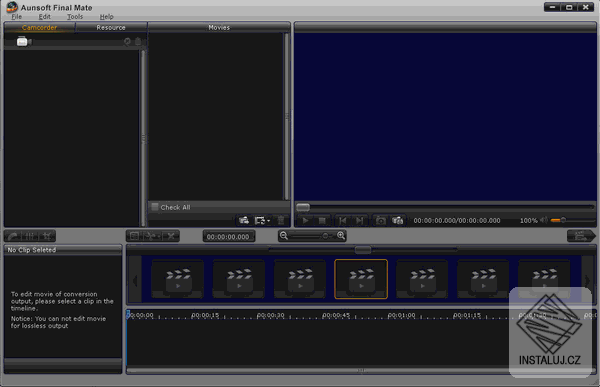Select the Movies panel header
Image resolution: width=600 pixels, height=387 pixels.
pos(219,28)
